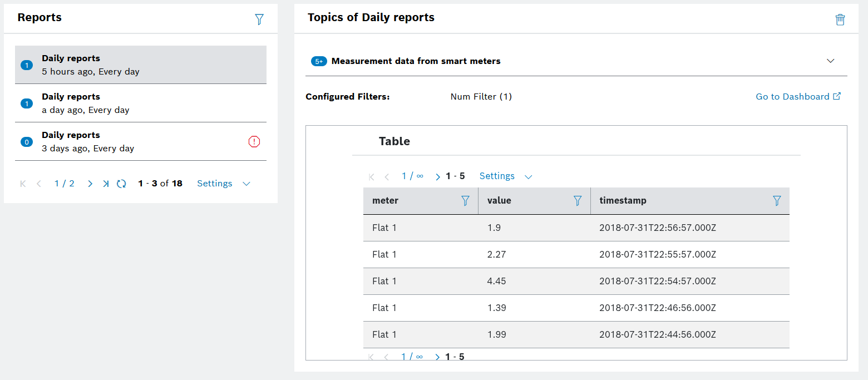The height and width of the screenshot is (380, 868).
Task: Filter the timestamp column
Action: [x=777, y=201]
